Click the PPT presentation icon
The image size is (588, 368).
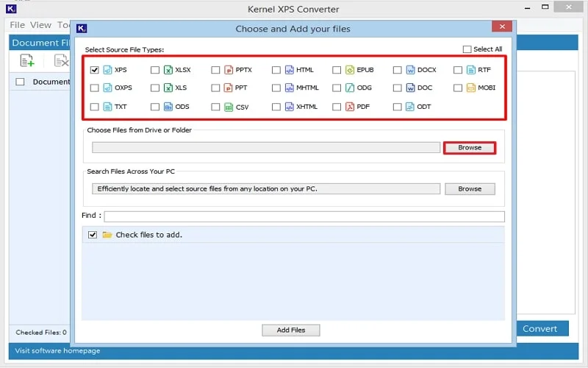pyautogui.click(x=229, y=88)
